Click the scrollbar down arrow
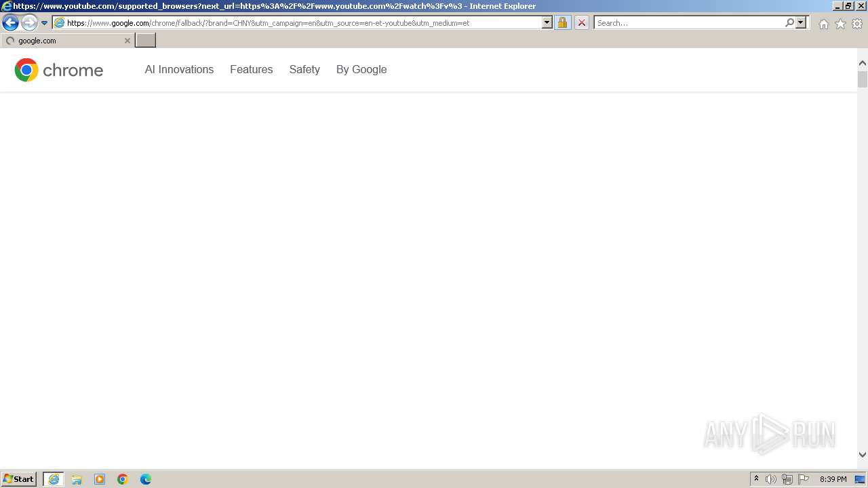The image size is (868, 488). click(x=863, y=455)
